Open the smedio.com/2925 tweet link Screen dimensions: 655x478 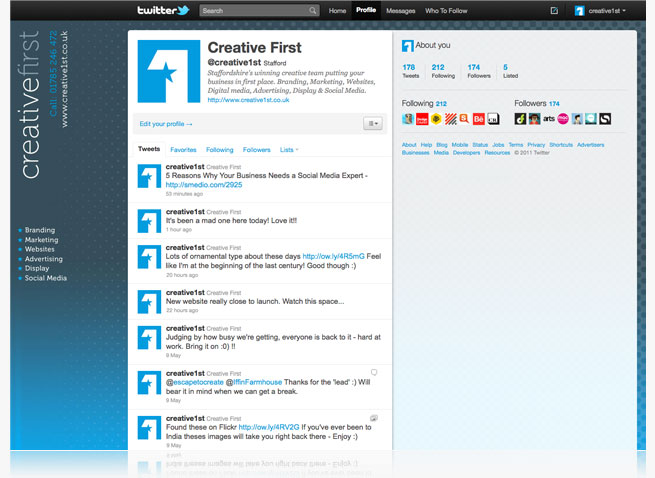click(x=204, y=185)
